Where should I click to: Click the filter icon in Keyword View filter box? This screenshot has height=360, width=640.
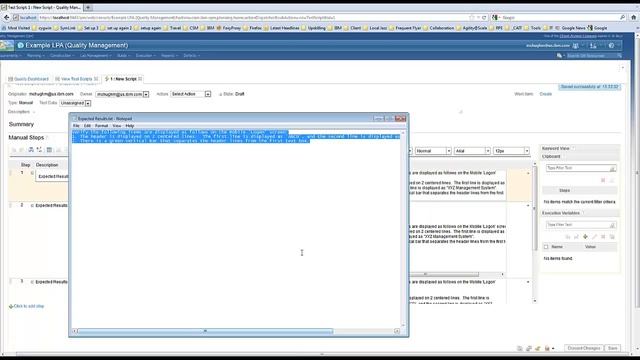pyautogui.click(x=612, y=168)
